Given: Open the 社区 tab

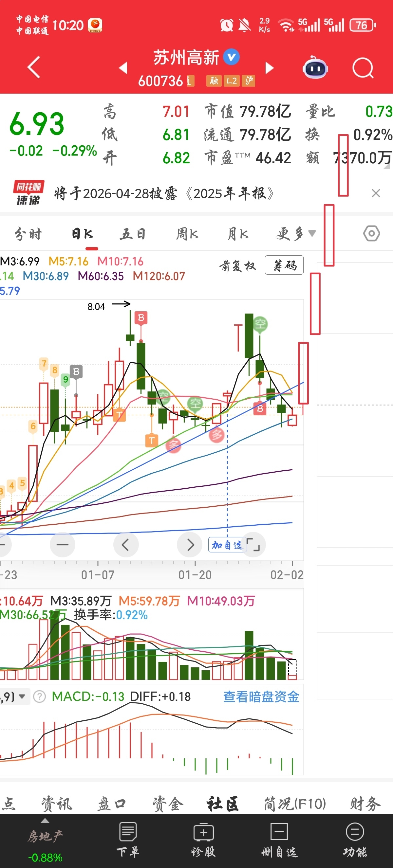Looking at the screenshot, I should click(x=222, y=804).
